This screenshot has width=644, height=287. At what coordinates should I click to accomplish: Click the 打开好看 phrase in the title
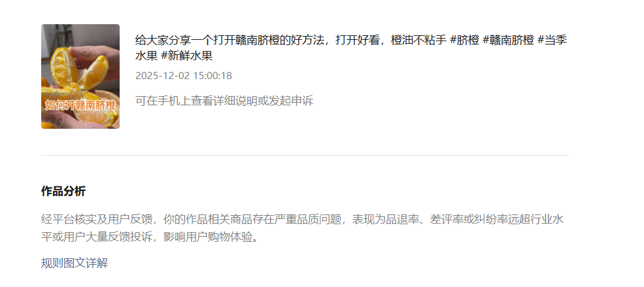[x=358, y=41]
